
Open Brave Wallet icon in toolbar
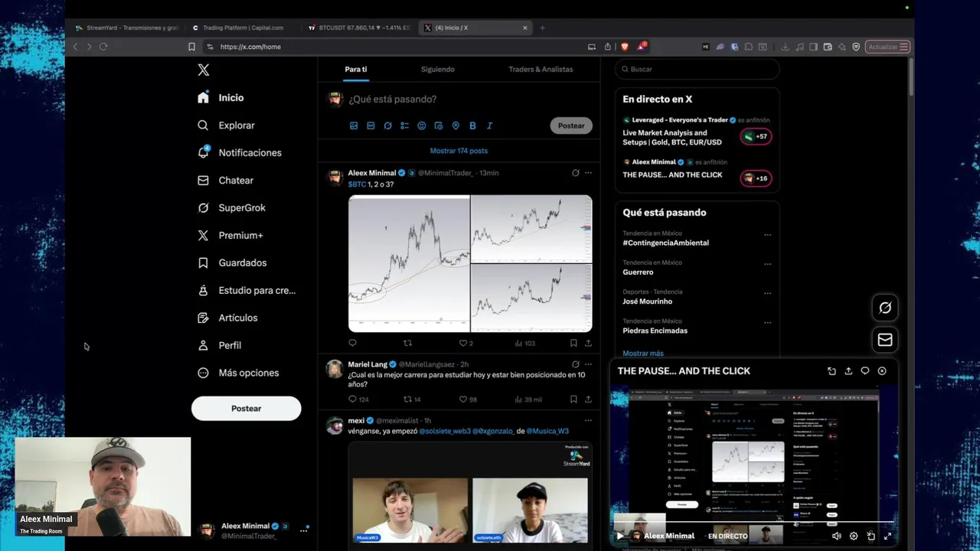pos(828,47)
